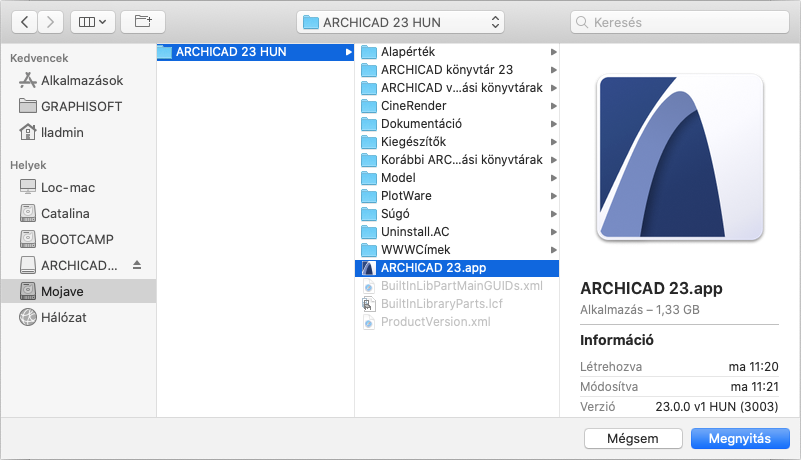Expand ARCHICAD 23 HUN folder arrow
The image size is (801, 460).
348,52
